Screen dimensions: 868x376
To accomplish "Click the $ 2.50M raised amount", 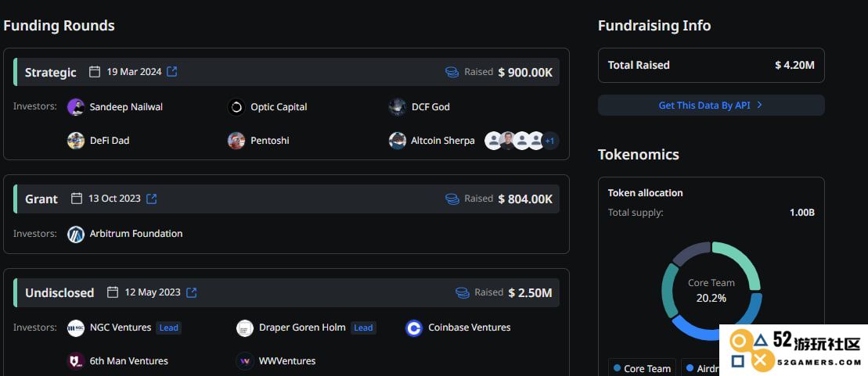I will pyautogui.click(x=531, y=292).
